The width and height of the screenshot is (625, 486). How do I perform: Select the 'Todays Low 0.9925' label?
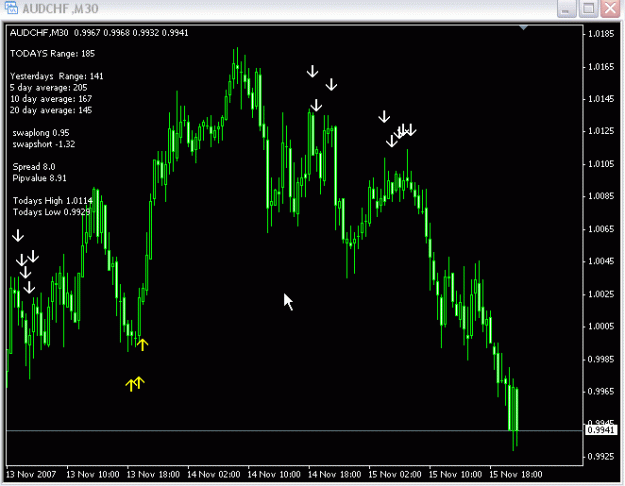(x=51, y=212)
